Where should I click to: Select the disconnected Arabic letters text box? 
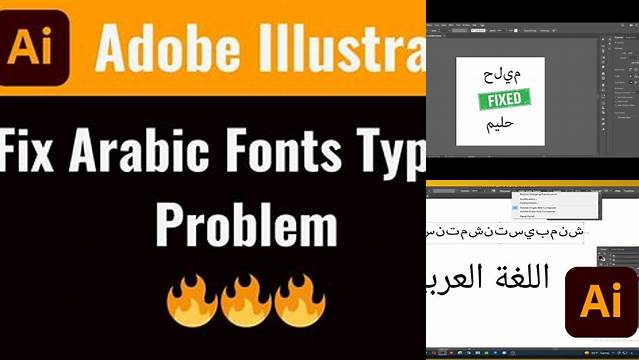pyautogui.click(x=505, y=233)
